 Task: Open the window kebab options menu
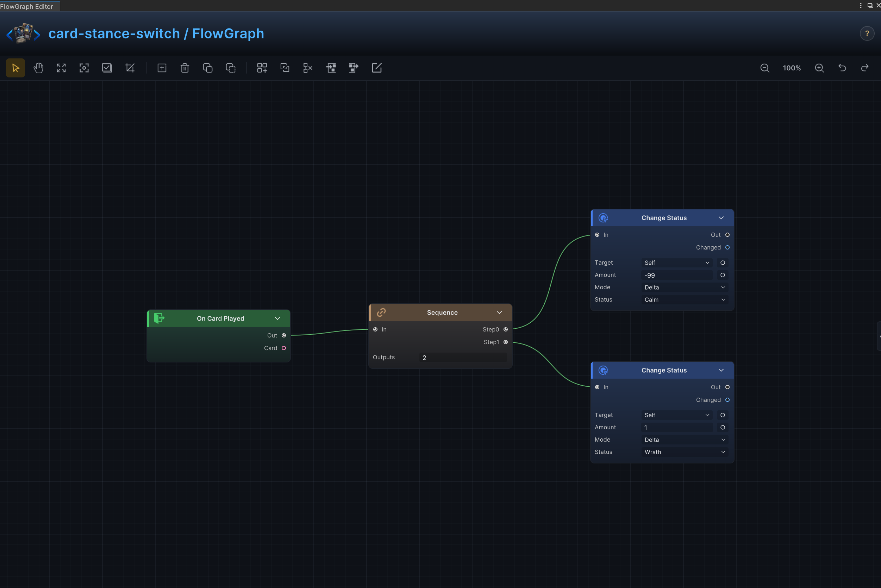point(861,5)
